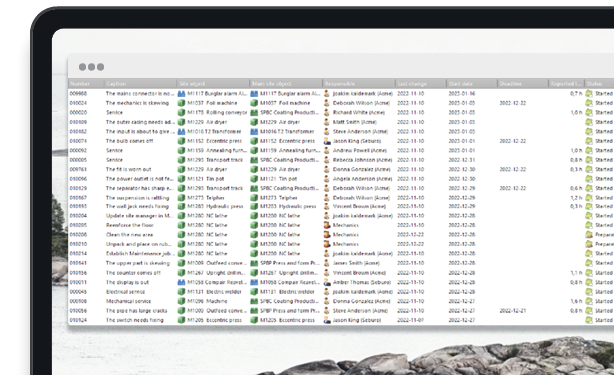614x375 pixels.
Task: Click 'M1096 Machine' in the Site object column
Action: click(207, 301)
